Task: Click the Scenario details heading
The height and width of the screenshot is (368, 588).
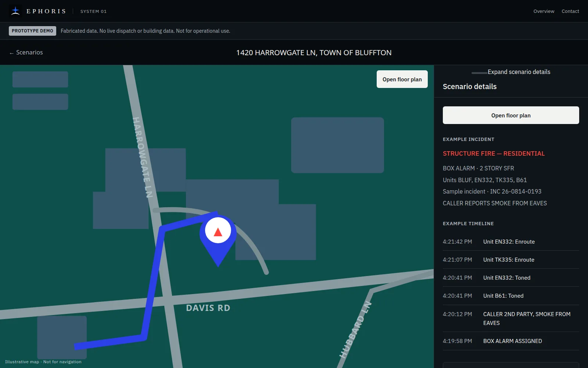Action: (x=470, y=86)
